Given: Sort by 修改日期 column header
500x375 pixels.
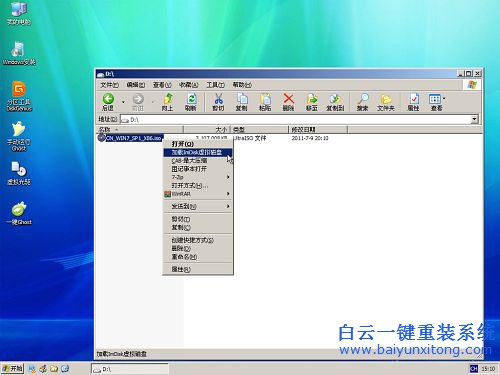Looking at the screenshot, I should (318, 129).
